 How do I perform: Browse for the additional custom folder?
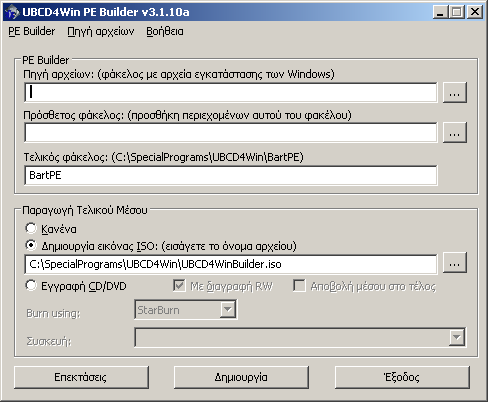pos(455,133)
